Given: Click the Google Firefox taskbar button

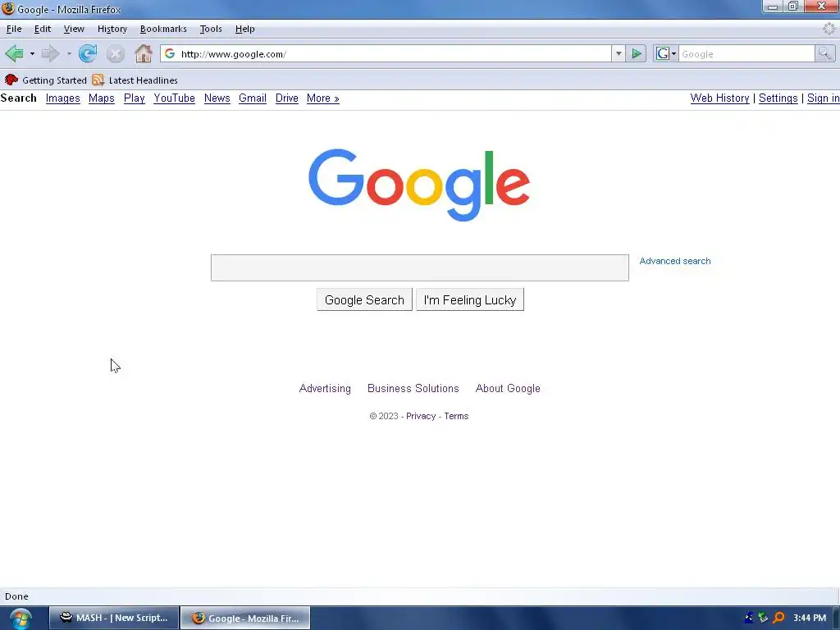Looking at the screenshot, I should point(245,619).
